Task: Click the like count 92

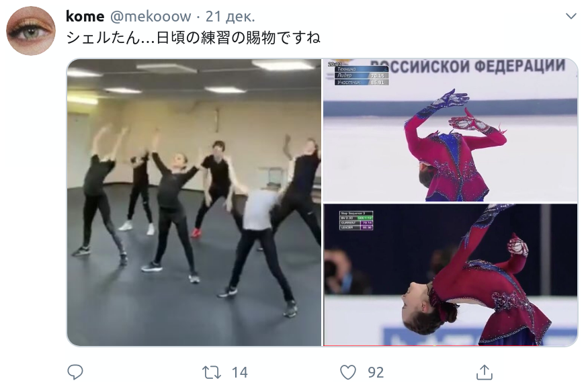Action: 376,372
